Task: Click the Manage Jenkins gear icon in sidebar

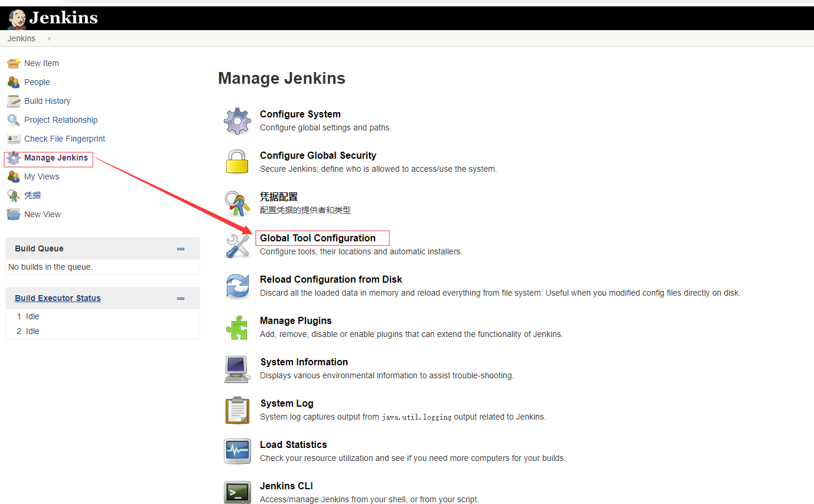Action: 14,158
